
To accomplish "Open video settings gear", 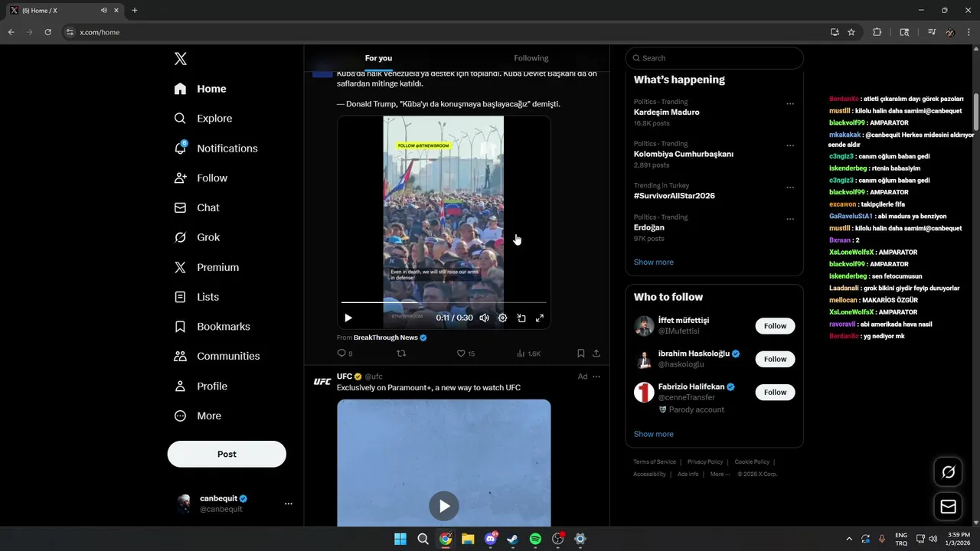I will [503, 318].
